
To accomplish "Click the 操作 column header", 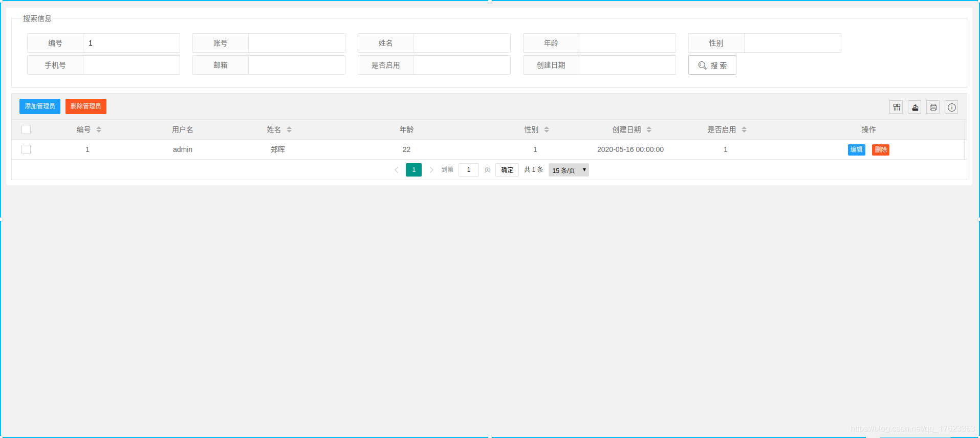I will click(868, 129).
